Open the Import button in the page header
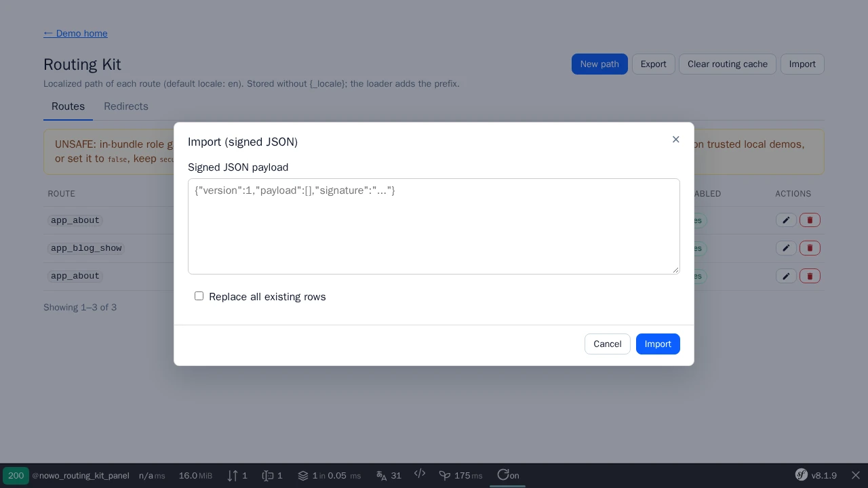The height and width of the screenshot is (488, 868). point(802,64)
